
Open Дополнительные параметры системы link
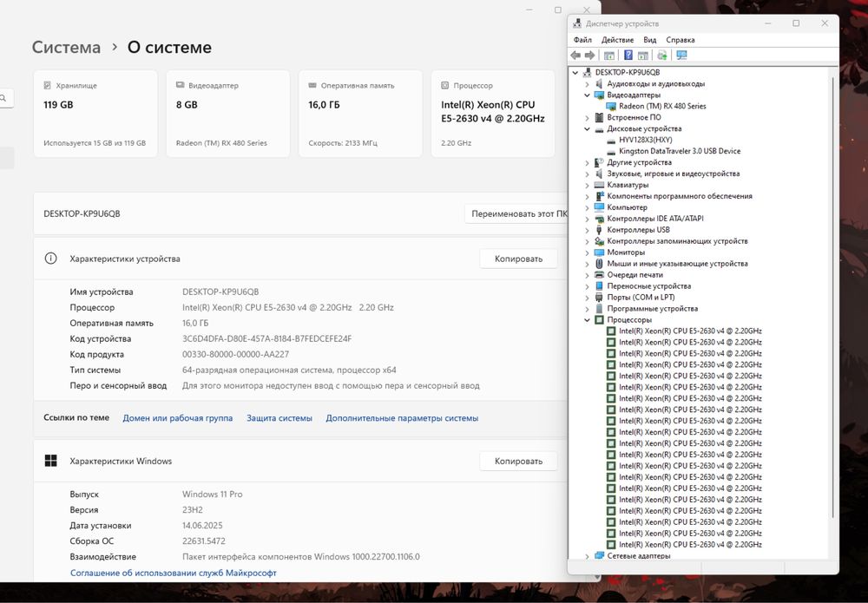coord(402,418)
